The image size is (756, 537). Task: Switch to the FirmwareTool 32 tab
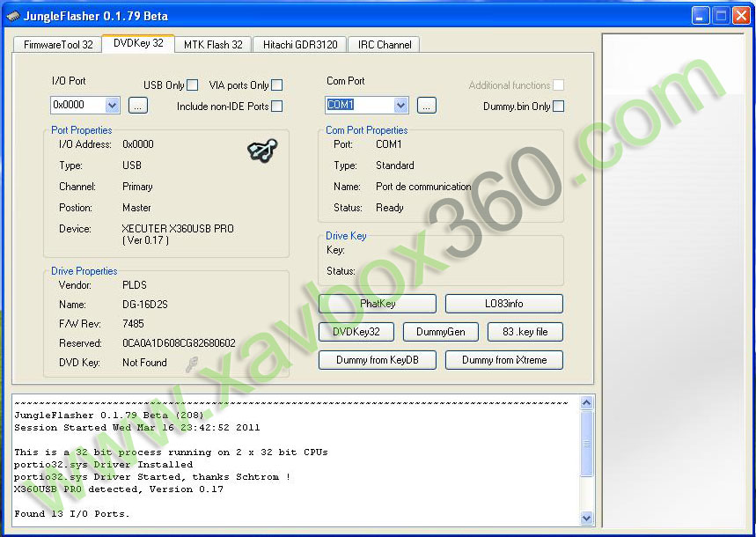pyautogui.click(x=58, y=45)
